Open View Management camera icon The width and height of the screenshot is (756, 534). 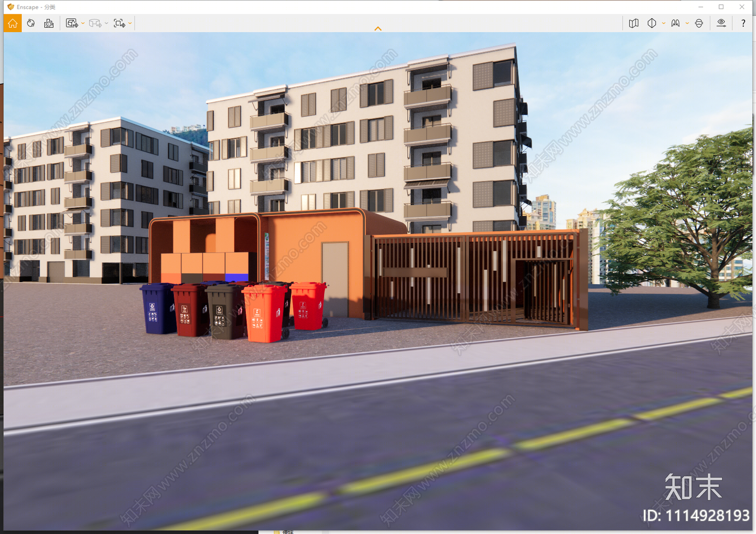pos(49,23)
